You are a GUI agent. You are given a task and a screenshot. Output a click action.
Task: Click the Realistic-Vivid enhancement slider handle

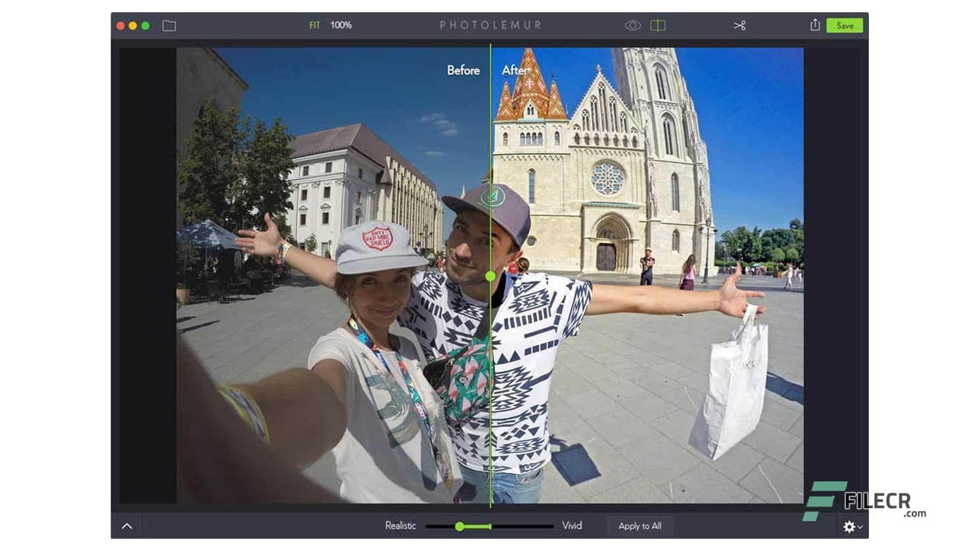point(460,526)
